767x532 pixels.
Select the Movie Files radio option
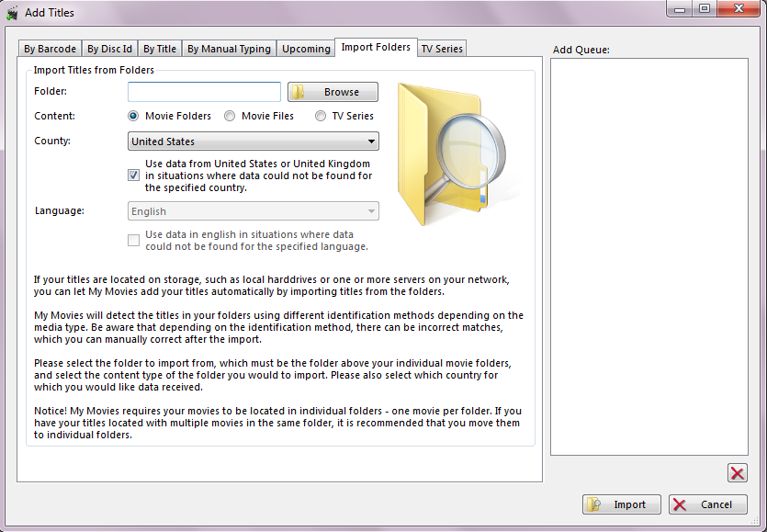[x=231, y=117]
